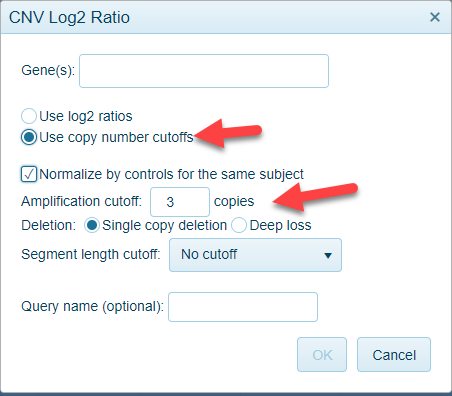This screenshot has width=452, height=396.
Task: Click the Gene(s) input field
Action: point(204,71)
